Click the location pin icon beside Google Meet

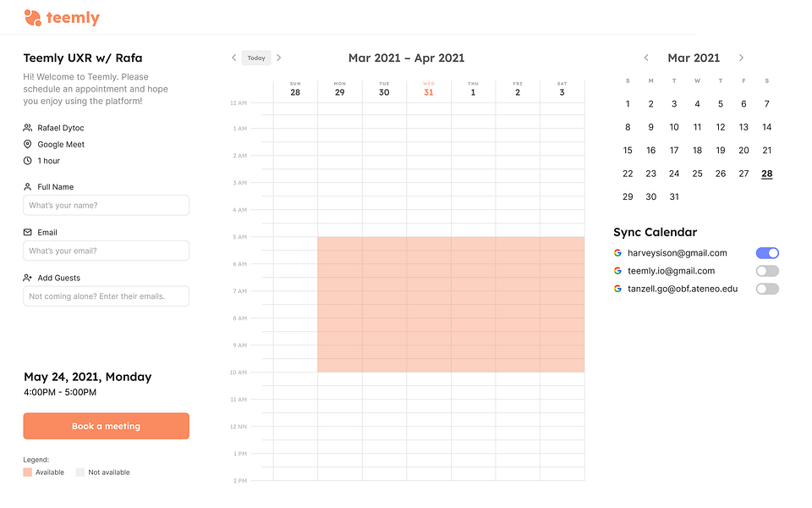point(27,144)
